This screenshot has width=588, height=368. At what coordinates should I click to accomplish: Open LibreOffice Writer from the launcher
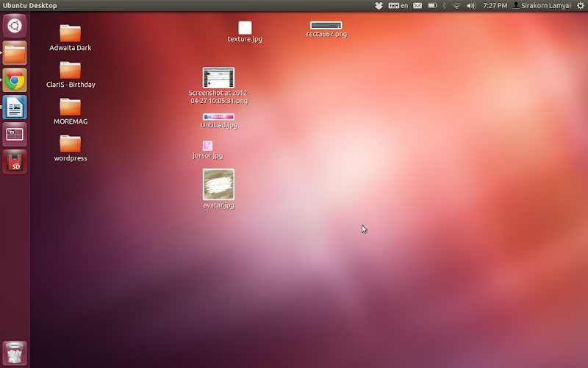coord(15,107)
